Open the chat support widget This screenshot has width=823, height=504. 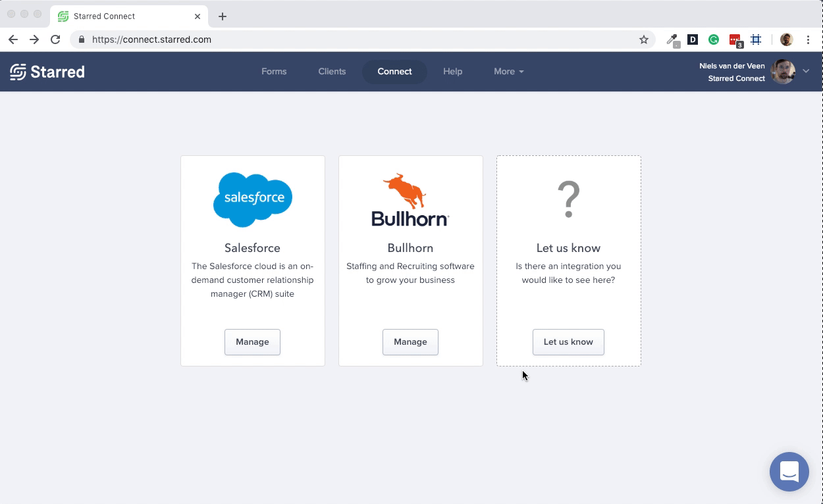[x=789, y=471]
